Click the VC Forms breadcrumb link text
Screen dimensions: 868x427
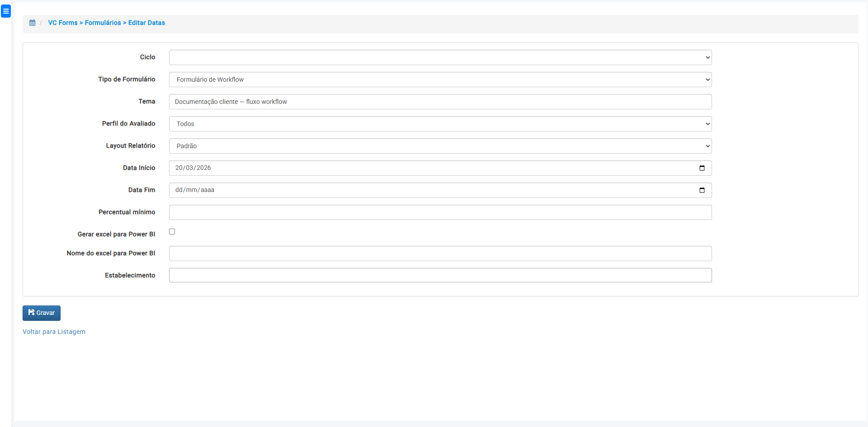click(63, 23)
